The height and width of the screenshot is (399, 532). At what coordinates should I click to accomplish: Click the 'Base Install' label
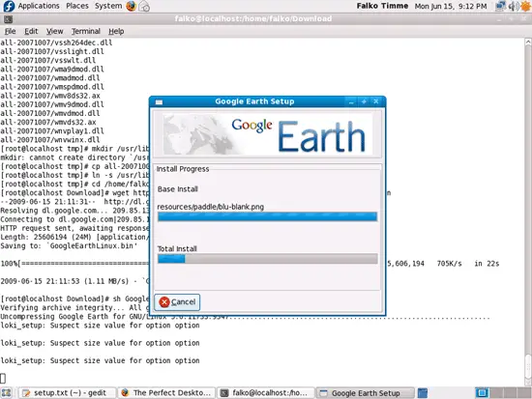click(178, 189)
